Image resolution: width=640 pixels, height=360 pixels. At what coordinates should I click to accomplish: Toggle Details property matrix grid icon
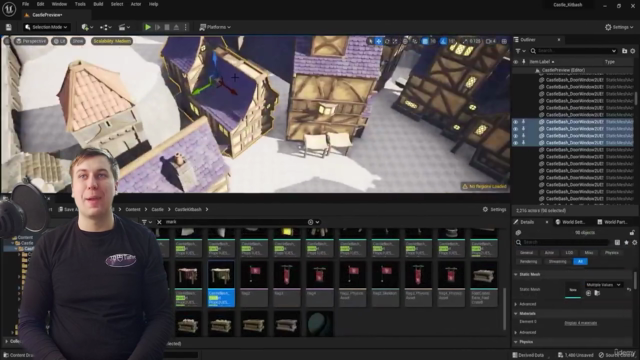pyautogui.click(x=617, y=242)
